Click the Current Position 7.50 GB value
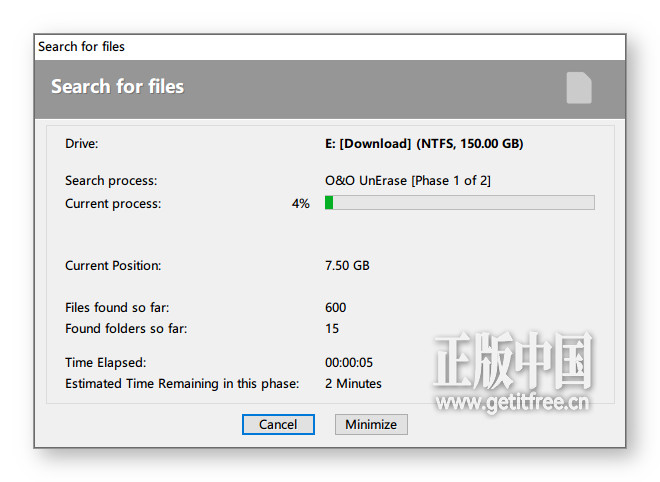The height and width of the screenshot is (482, 660). coord(347,266)
